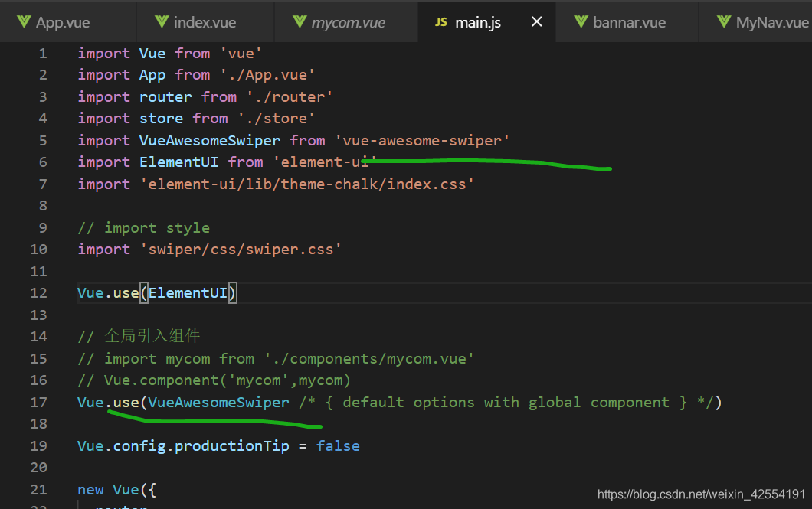Switch to the MyNav.vue tab

(x=756, y=22)
